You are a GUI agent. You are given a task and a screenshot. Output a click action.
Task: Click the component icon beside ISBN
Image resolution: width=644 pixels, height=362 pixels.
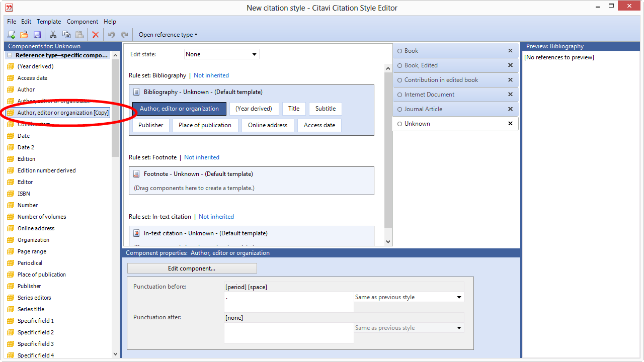coord(11,194)
